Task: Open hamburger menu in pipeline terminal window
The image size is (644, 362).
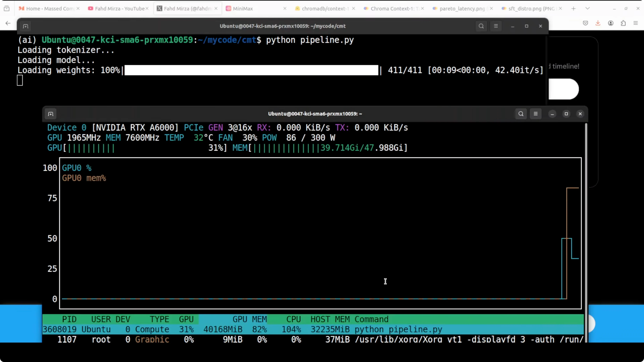Action: click(496, 26)
